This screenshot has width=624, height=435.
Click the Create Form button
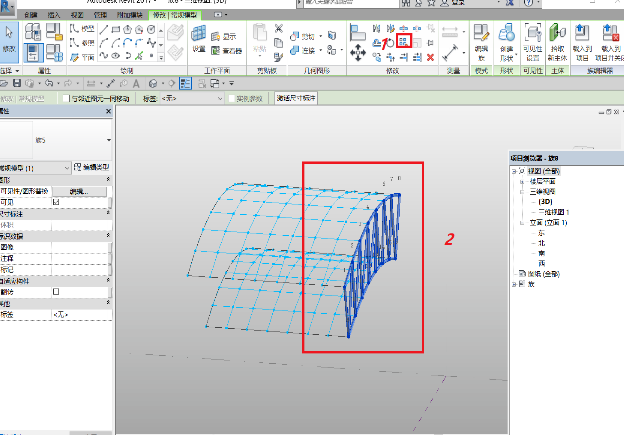point(507,42)
